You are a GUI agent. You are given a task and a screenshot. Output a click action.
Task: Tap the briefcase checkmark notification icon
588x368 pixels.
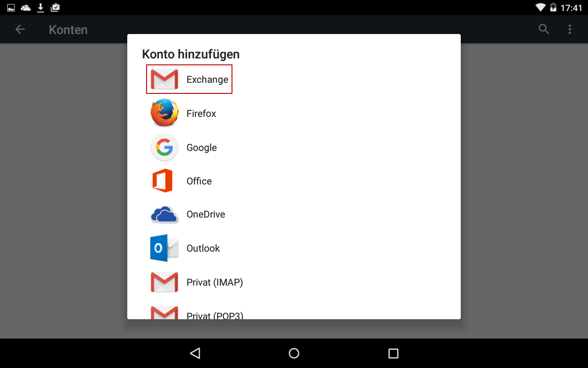pos(55,7)
